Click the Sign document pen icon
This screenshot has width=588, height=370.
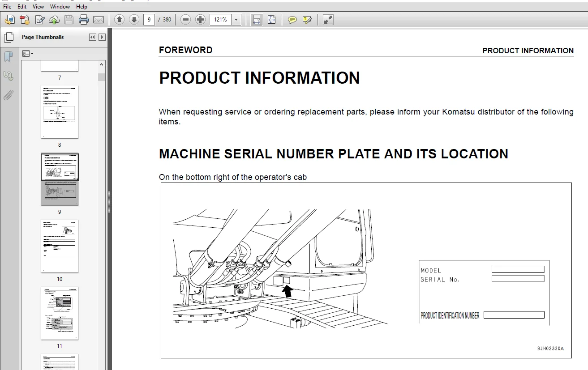[x=40, y=20]
